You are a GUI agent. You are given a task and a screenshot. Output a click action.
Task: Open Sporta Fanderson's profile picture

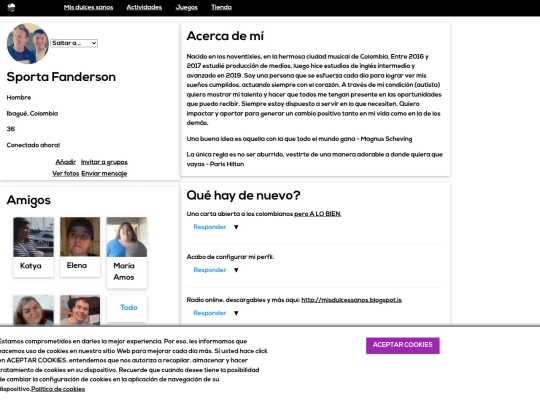coord(28,43)
